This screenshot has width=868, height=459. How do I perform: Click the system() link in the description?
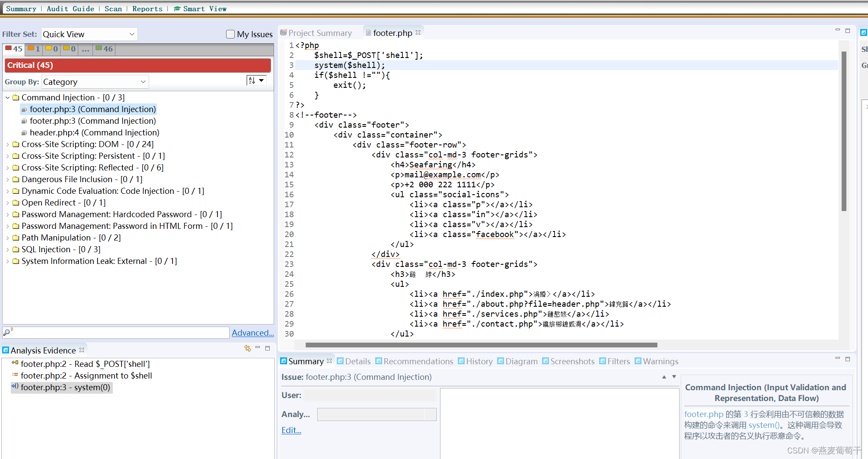point(764,425)
